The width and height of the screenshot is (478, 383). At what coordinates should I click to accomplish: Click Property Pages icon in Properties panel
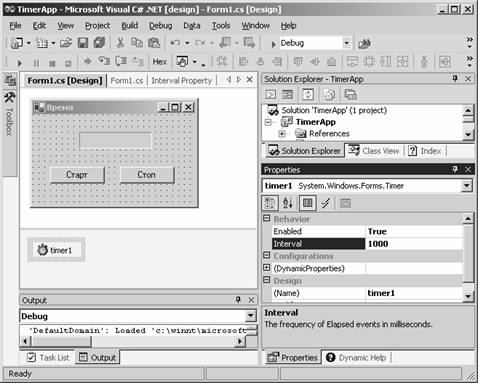click(345, 203)
